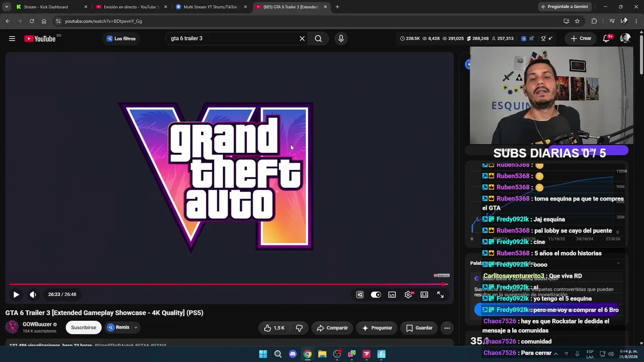Dislike the video
Screen dimensions: 644x362
pyautogui.click(x=299, y=328)
